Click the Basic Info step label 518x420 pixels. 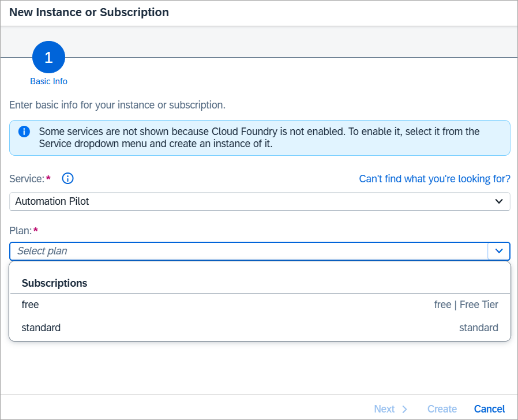click(48, 81)
